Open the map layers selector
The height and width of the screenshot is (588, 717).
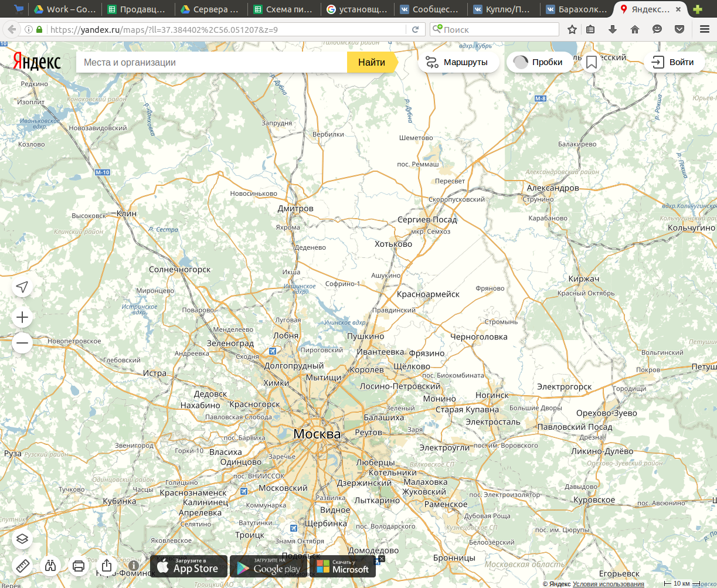coord(22,539)
